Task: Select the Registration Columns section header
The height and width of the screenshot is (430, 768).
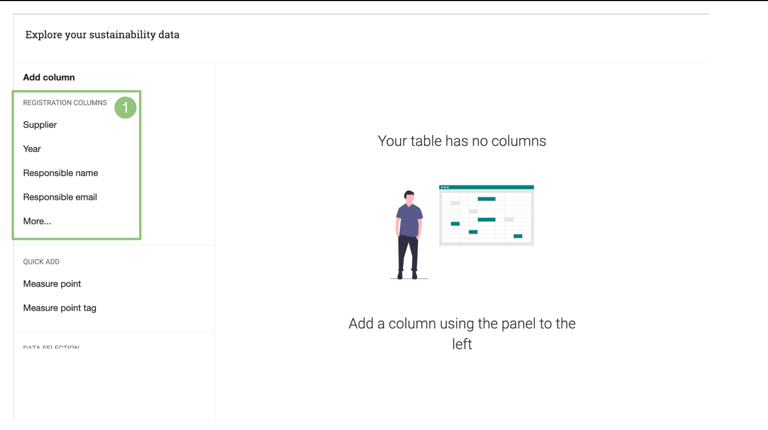Action: tap(65, 103)
